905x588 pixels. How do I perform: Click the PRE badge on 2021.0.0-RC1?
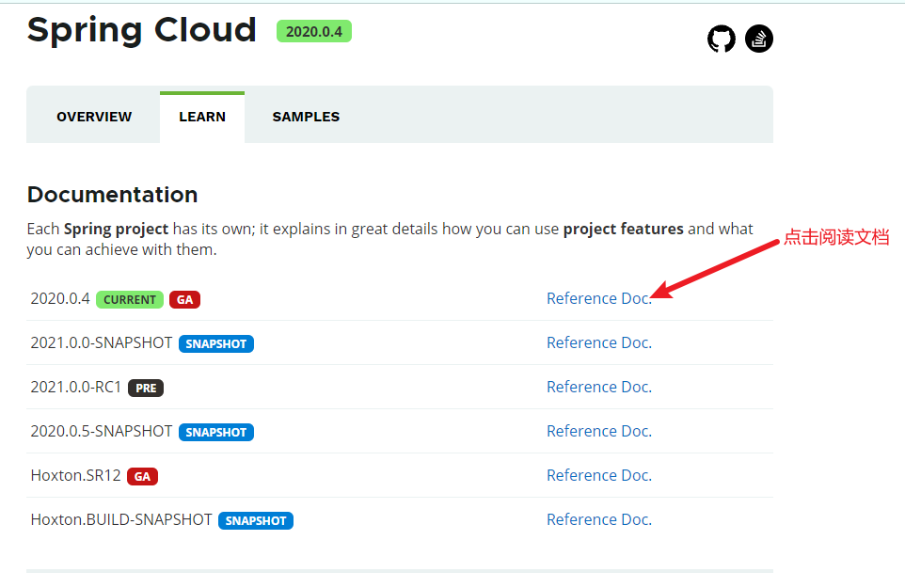146,388
